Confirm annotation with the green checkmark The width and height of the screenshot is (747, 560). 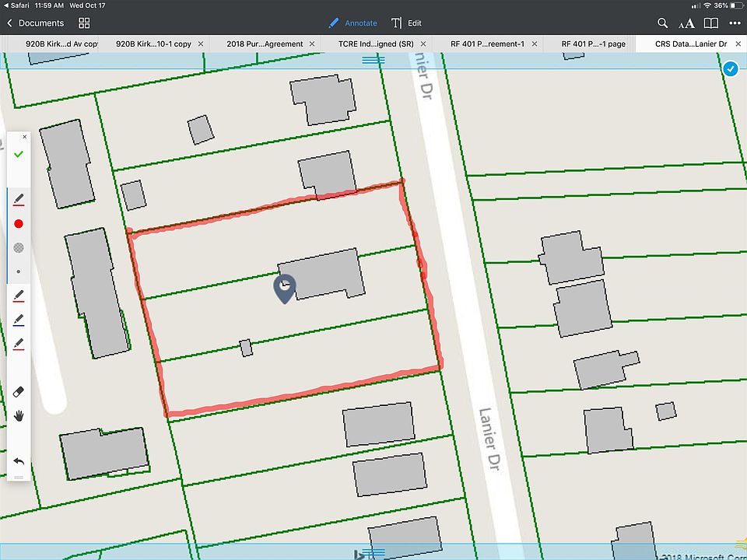(x=19, y=154)
